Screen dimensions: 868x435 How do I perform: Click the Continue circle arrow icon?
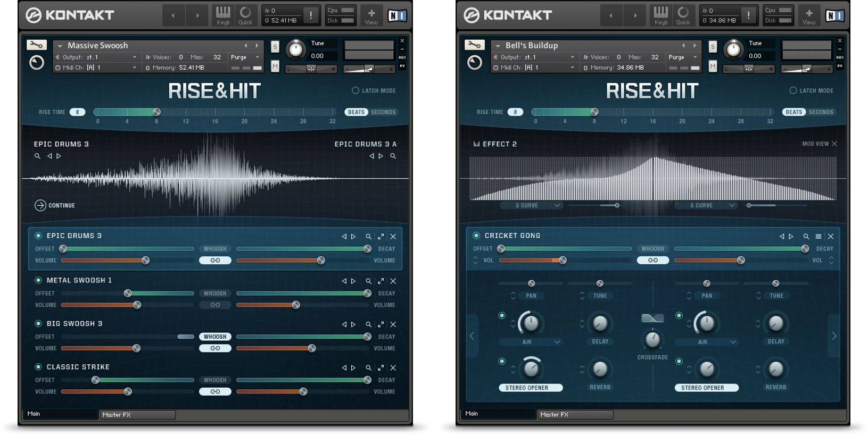click(x=40, y=205)
